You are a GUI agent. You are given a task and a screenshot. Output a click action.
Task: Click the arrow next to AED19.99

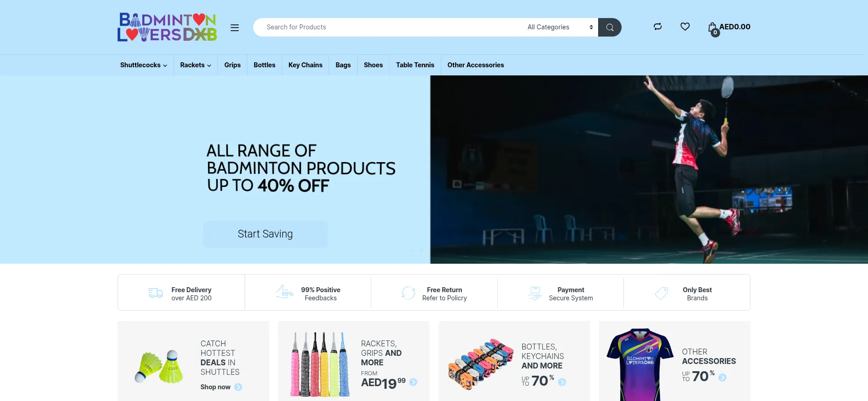(x=413, y=382)
